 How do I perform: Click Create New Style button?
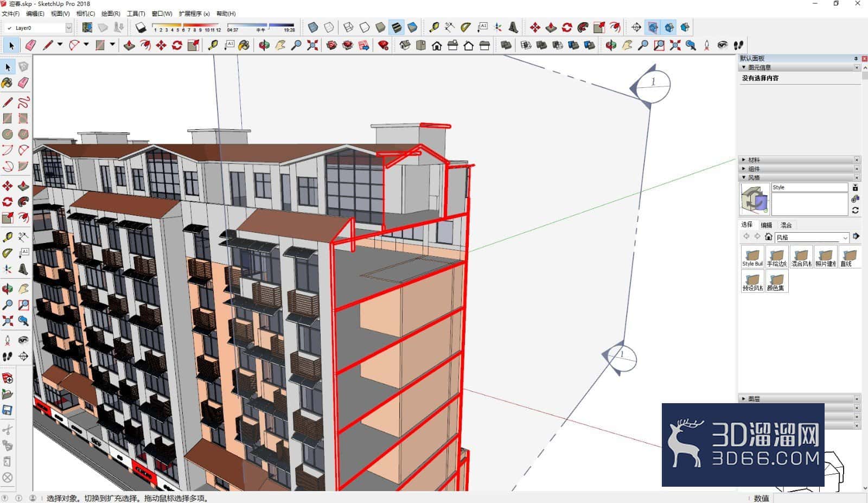point(856,199)
